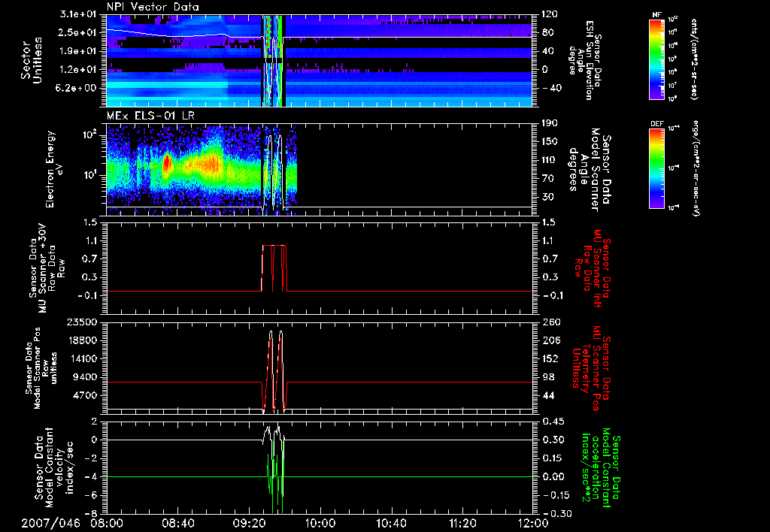Screen dimensions: 770x532
Task: Click the red square pulse in +30V panel
Action: pyautogui.click(x=274, y=268)
